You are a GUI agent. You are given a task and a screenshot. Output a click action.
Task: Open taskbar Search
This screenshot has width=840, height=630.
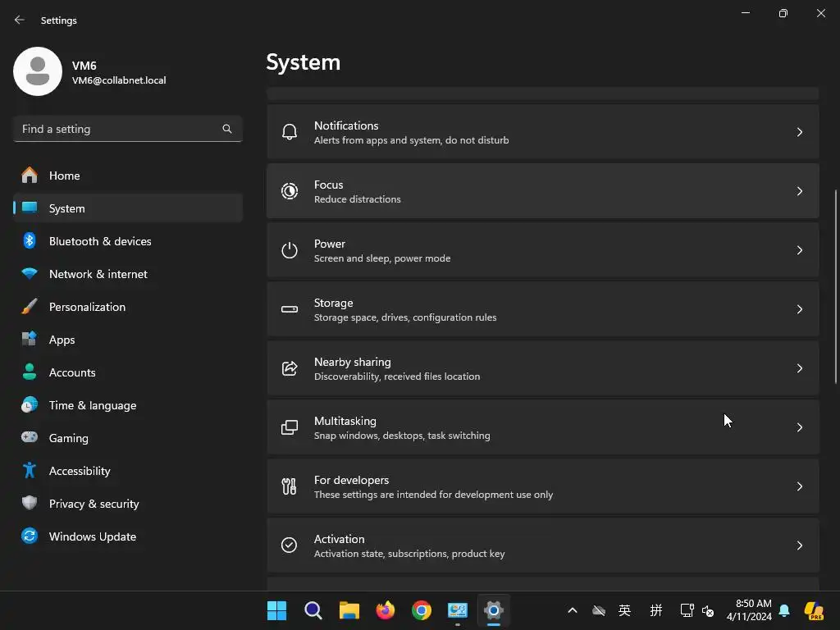pos(313,610)
